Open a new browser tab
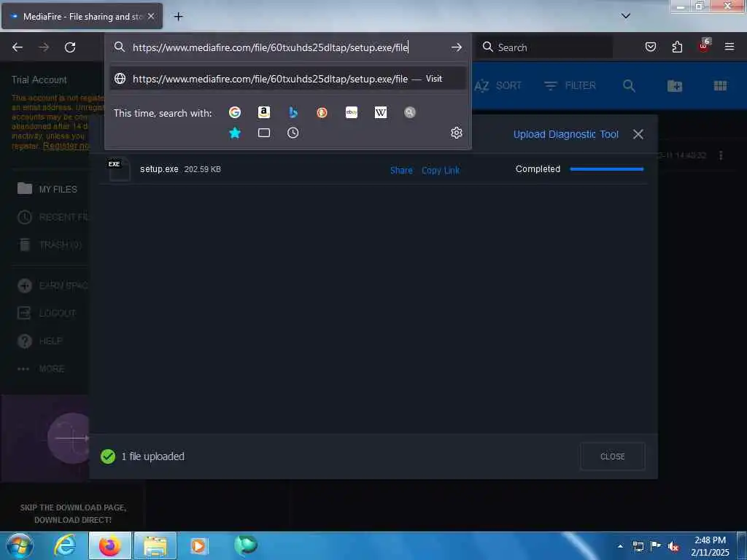The width and height of the screenshot is (747, 560). (178, 17)
